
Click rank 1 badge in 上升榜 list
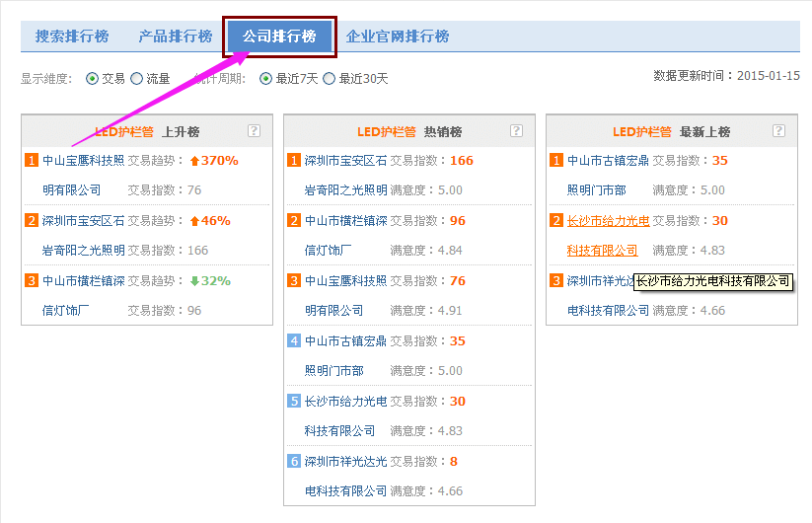[32, 161]
